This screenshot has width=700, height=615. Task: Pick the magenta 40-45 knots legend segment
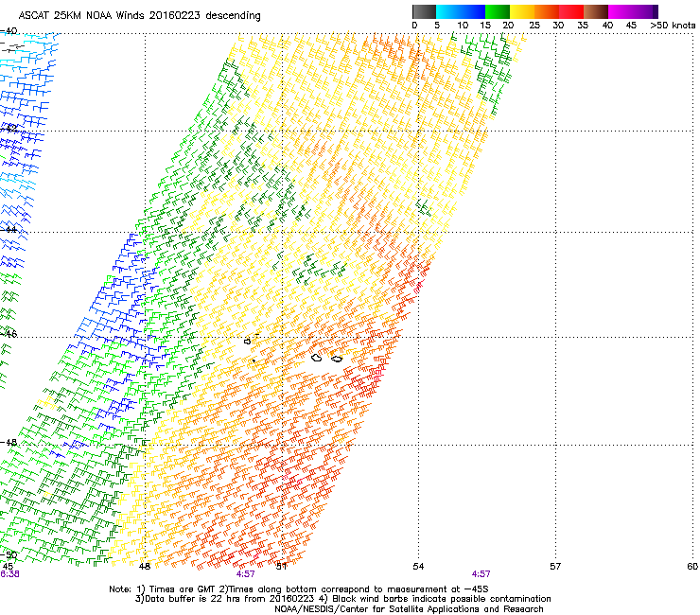coord(621,11)
